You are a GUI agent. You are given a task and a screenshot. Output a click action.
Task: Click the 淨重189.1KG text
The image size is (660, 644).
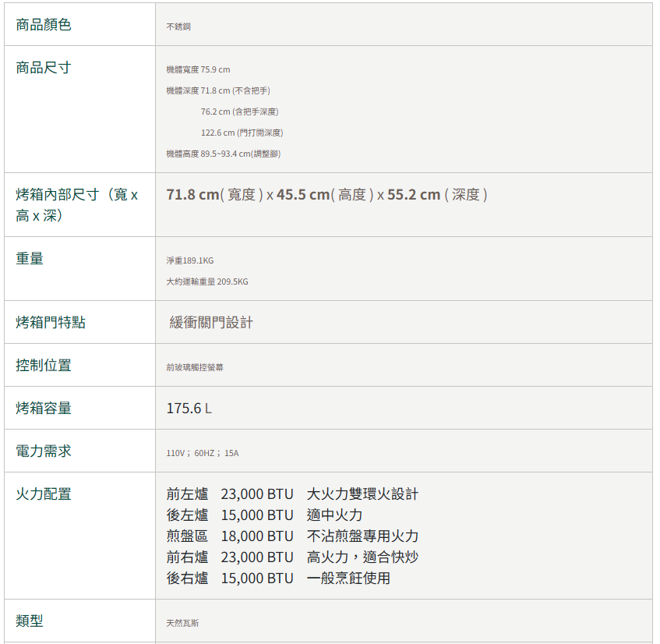pos(190,260)
